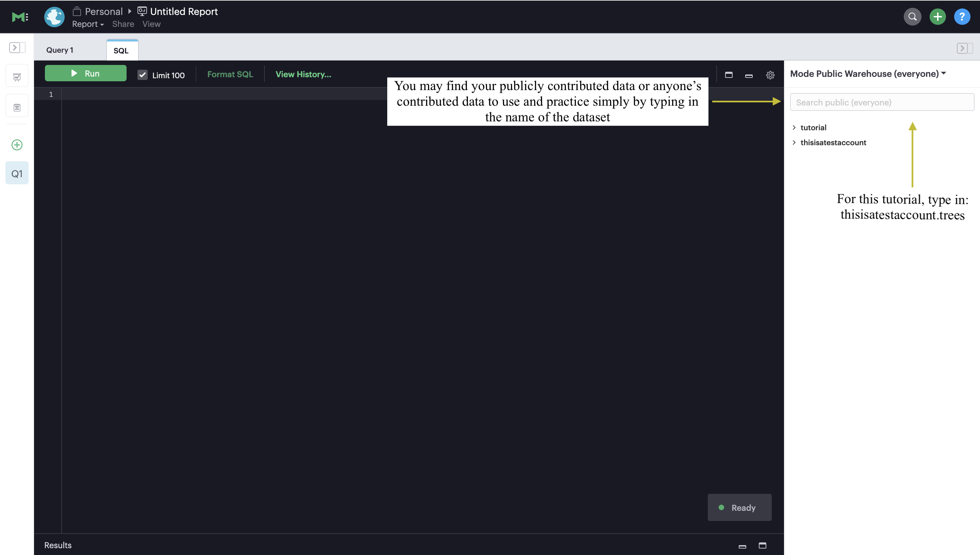Open the Report dropdown menu
Image resolution: width=980 pixels, height=555 pixels.
point(88,24)
